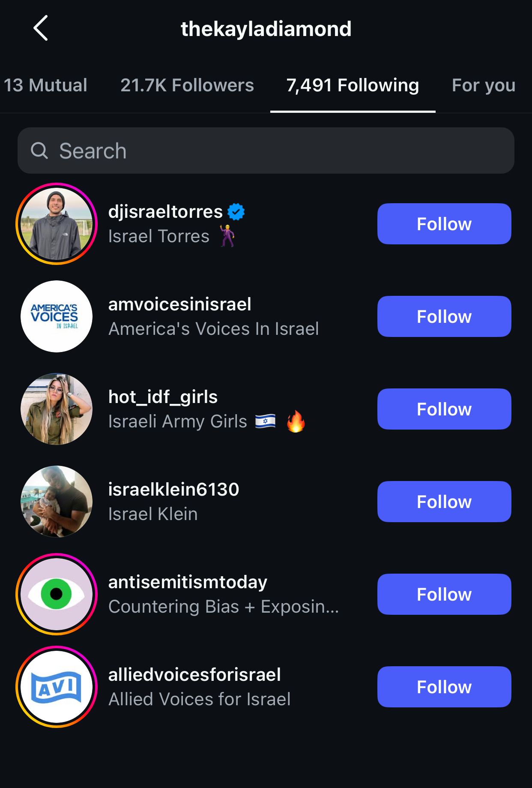This screenshot has height=788, width=532.
Task: Switch to the 21.7K Followers tab
Action: coord(187,85)
